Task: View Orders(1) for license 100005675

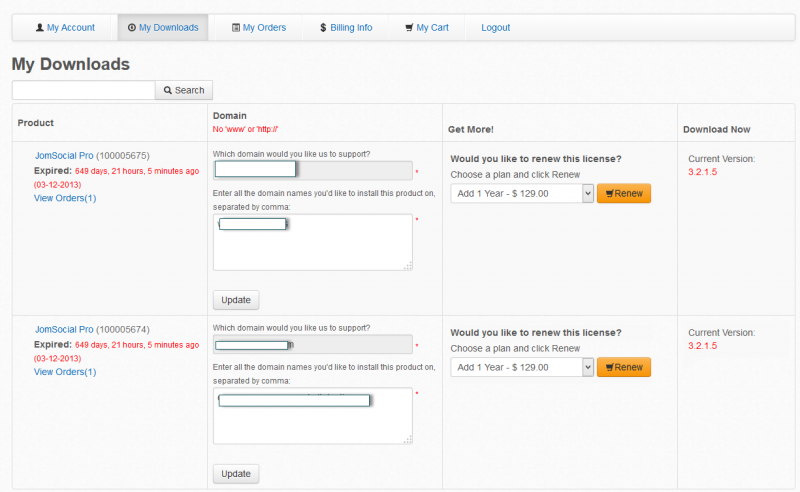Action: pyautogui.click(x=65, y=198)
